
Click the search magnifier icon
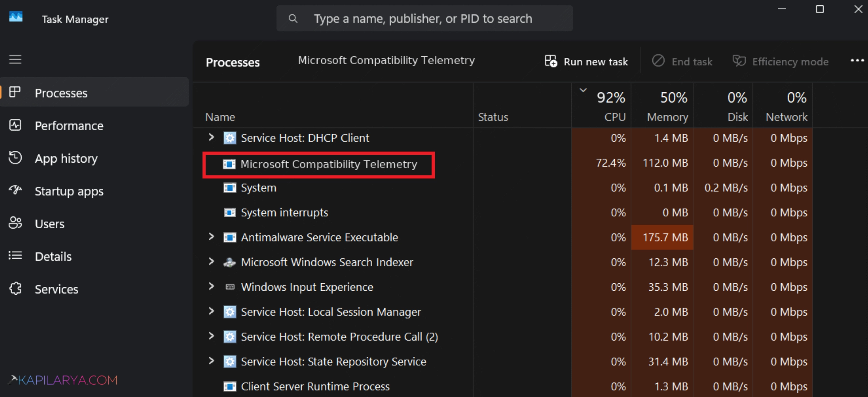293,18
